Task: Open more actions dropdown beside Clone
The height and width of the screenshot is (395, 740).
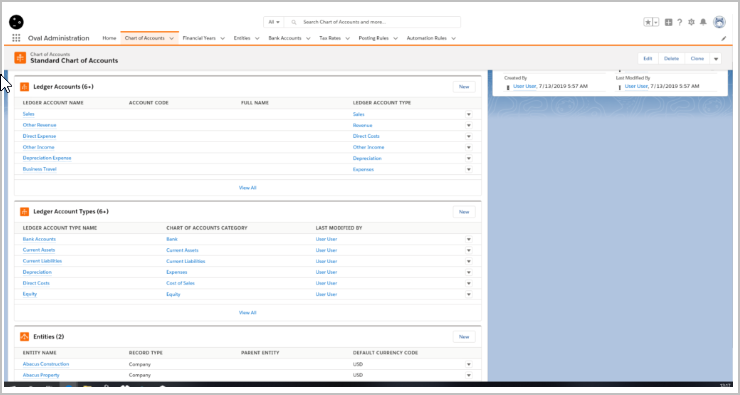Action: [x=716, y=59]
